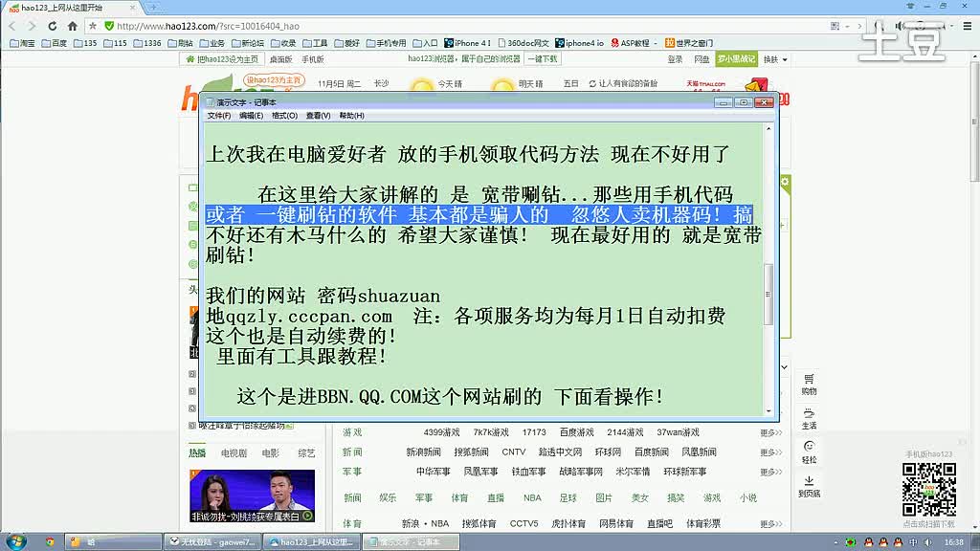Expand 更多 in the 体育 row
The image size is (980, 551).
tap(770, 523)
